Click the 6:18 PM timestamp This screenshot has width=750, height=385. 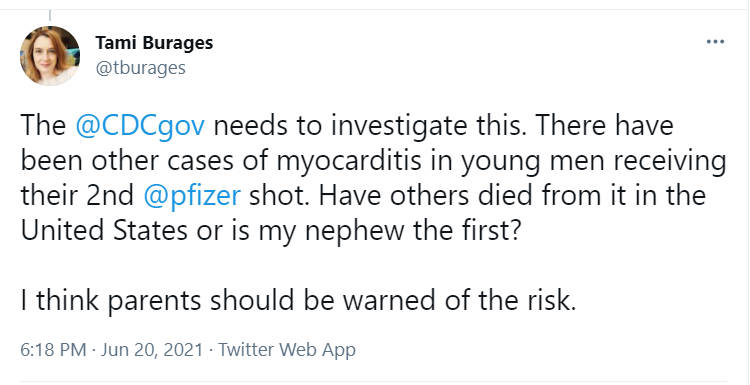(x=53, y=350)
